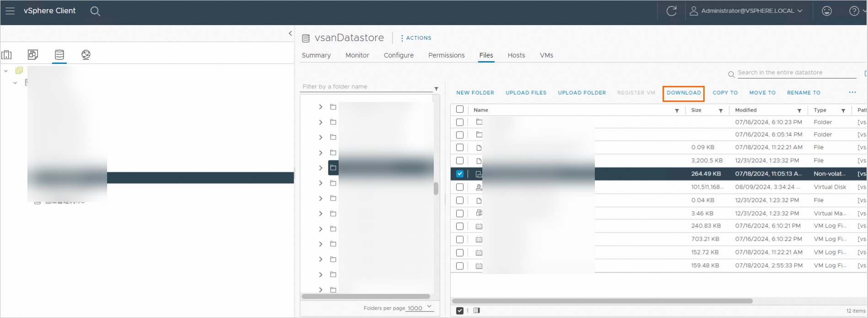Image resolution: width=868 pixels, height=318 pixels.
Task: Switch to Networking inventory view
Action: pyautogui.click(x=86, y=55)
